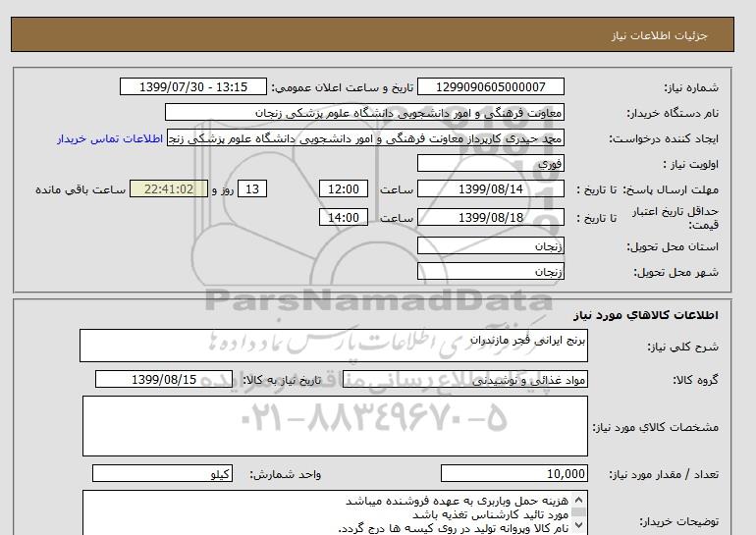Click price validity date 1399/08/18
756x535 pixels.
pyautogui.click(x=490, y=217)
